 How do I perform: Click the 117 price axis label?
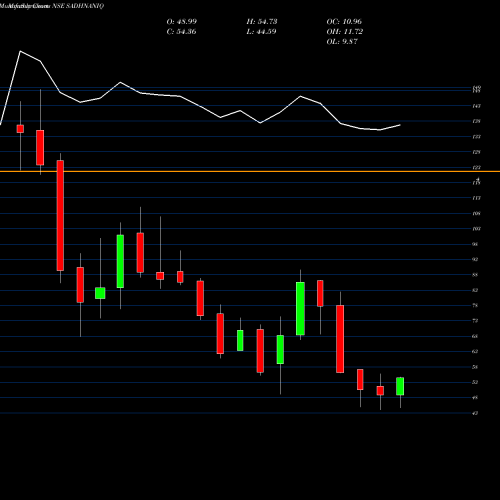476,198
